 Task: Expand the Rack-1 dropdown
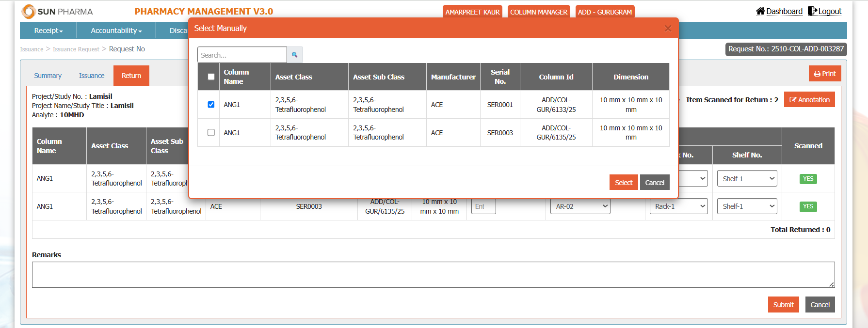point(678,206)
